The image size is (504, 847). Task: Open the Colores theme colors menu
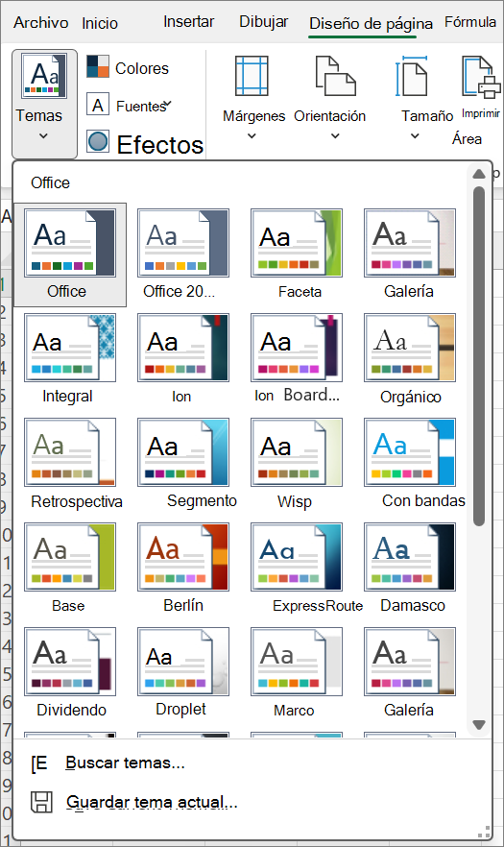click(x=128, y=67)
